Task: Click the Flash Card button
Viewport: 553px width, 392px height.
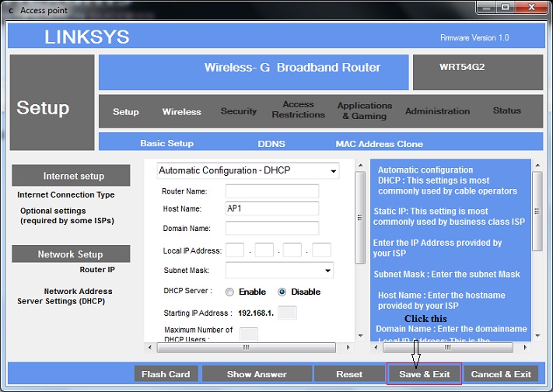Action: pyautogui.click(x=166, y=374)
